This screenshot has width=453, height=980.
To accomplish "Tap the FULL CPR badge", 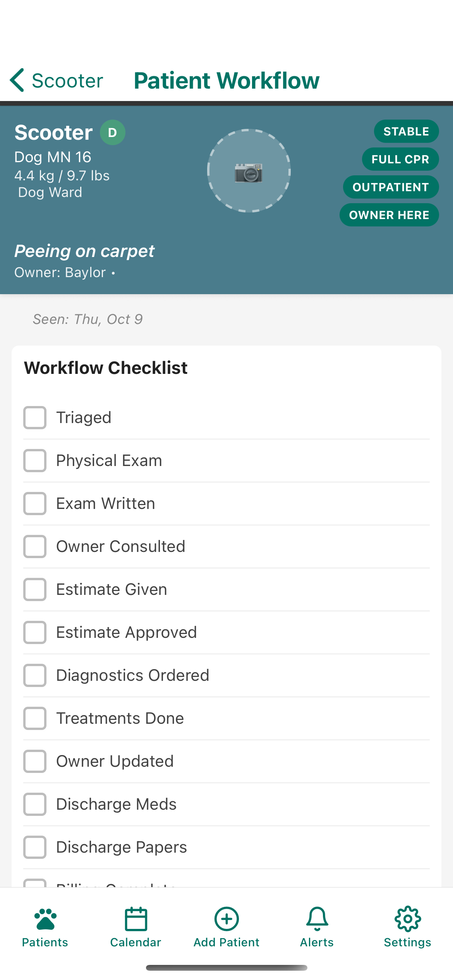I will click(400, 159).
